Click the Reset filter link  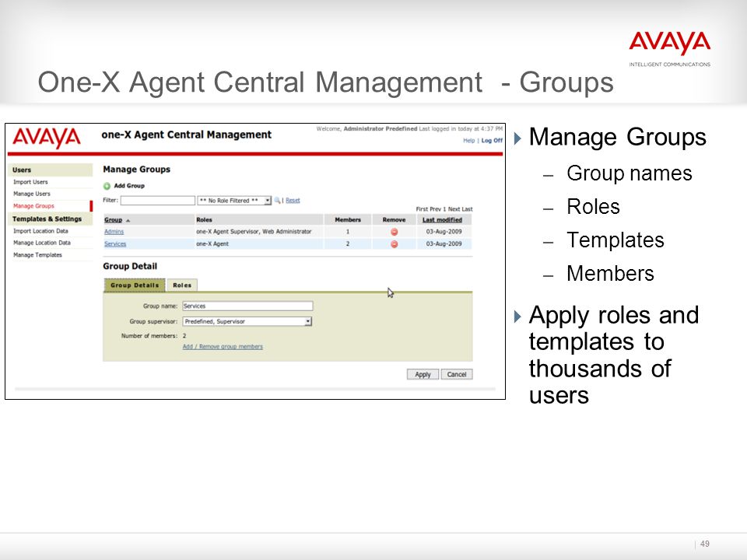(x=293, y=201)
